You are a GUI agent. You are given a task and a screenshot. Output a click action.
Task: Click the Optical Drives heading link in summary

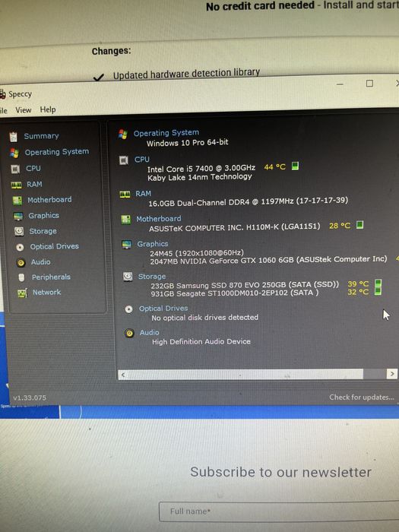click(x=163, y=309)
